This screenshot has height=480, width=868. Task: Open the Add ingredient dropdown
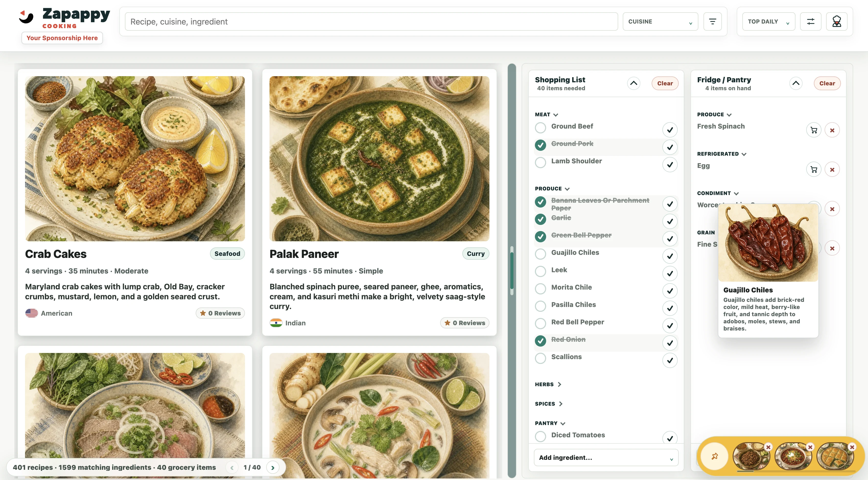(606, 458)
